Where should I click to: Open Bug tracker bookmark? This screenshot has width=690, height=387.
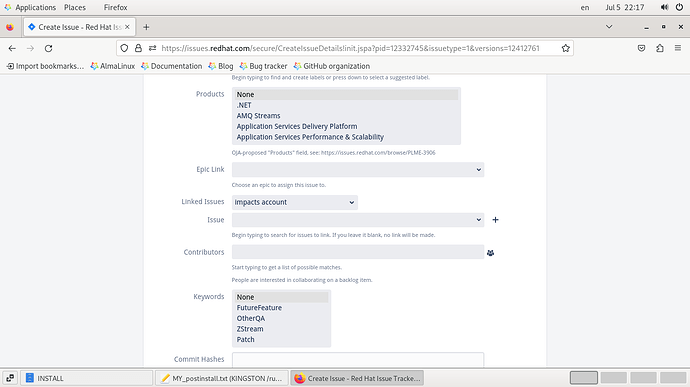point(263,66)
